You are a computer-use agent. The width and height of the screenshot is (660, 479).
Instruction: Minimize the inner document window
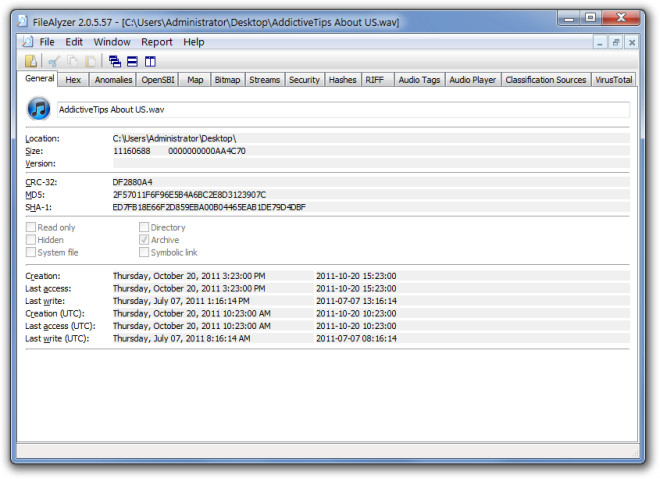click(600, 42)
